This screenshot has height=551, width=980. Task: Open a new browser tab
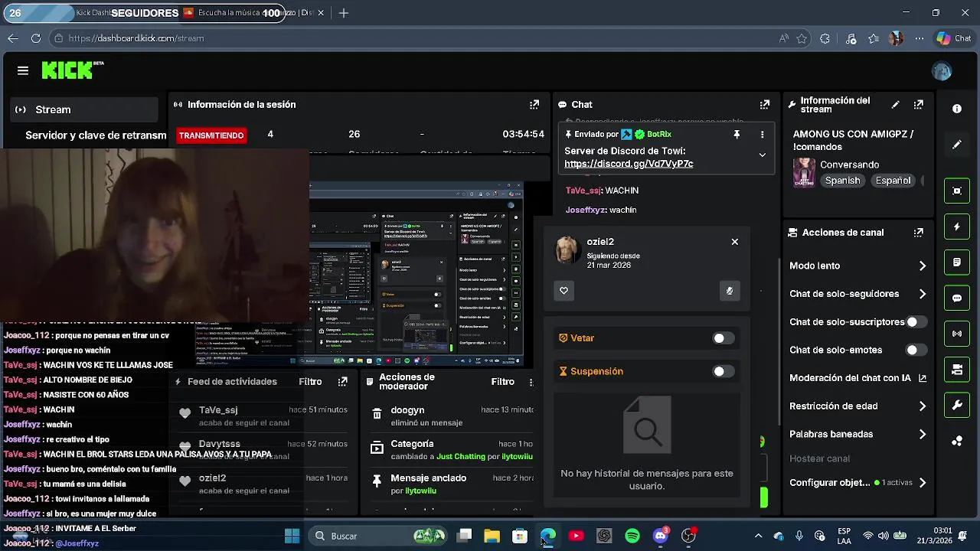click(x=344, y=13)
